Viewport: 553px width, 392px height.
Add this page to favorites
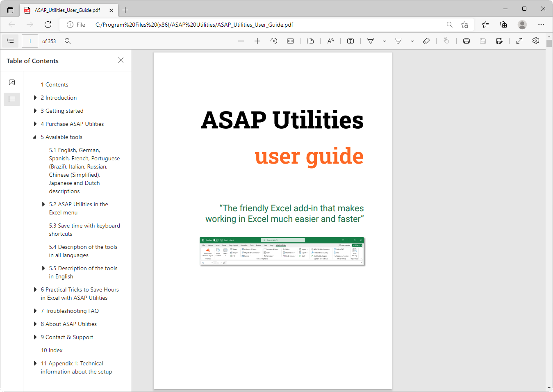pos(464,25)
